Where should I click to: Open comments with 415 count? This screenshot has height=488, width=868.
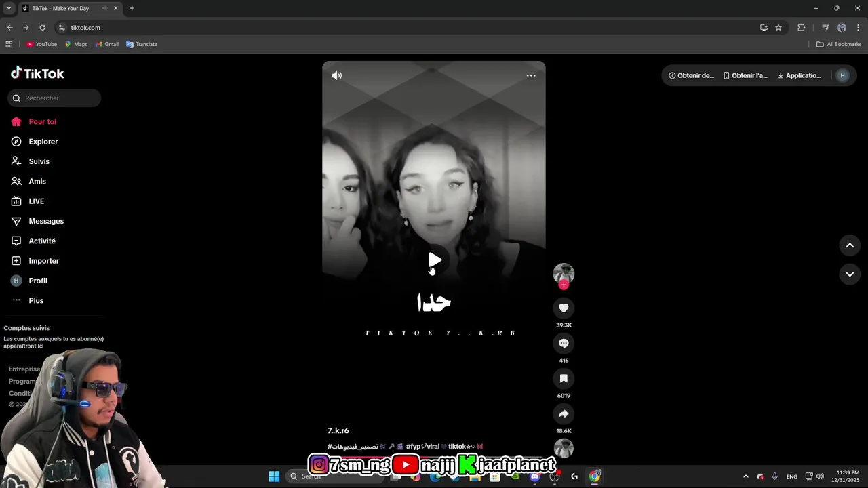click(564, 343)
